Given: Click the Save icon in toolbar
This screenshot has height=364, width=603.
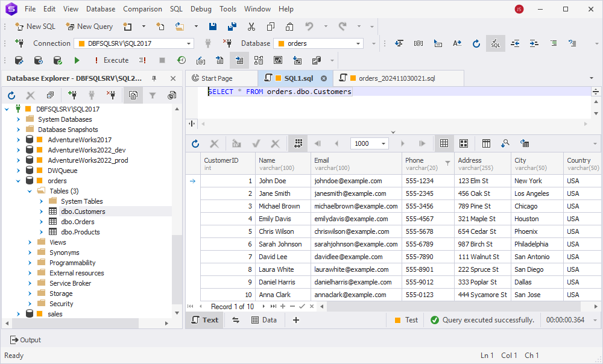Looking at the screenshot, I should coord(213,27).
